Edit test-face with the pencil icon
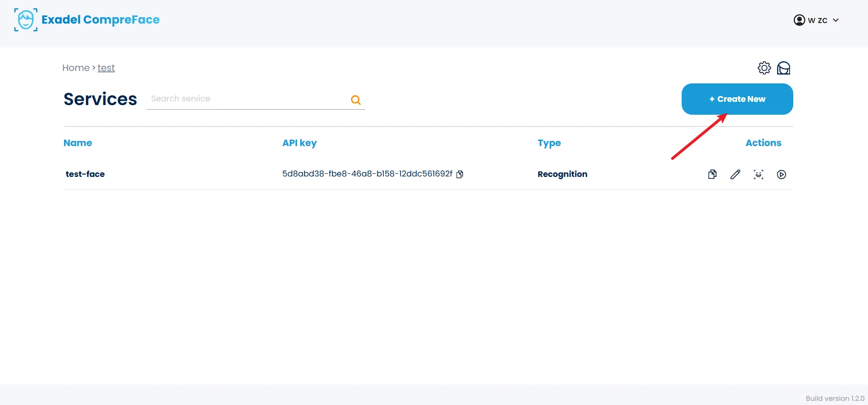Image resolution: width=868 pixels, height=405 pixels. tap(735, 174)
